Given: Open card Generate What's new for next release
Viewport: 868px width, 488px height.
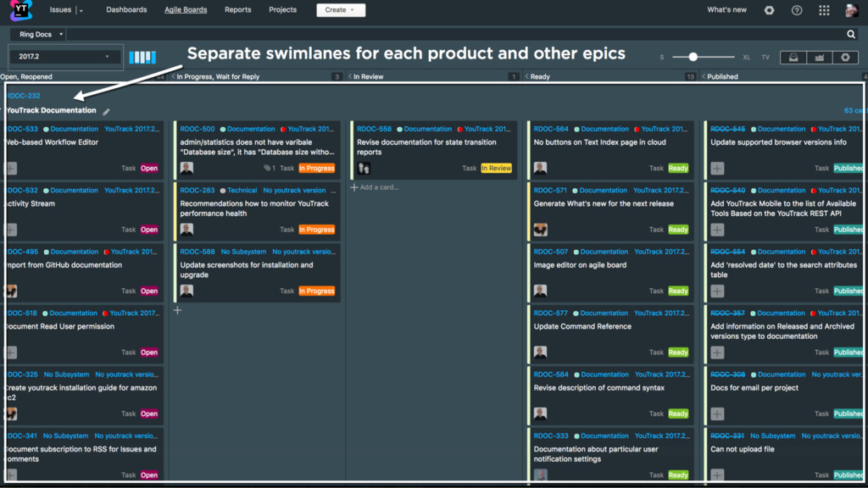Looking at the screenshot, I should pyautogui.click(x=604, y=203).
